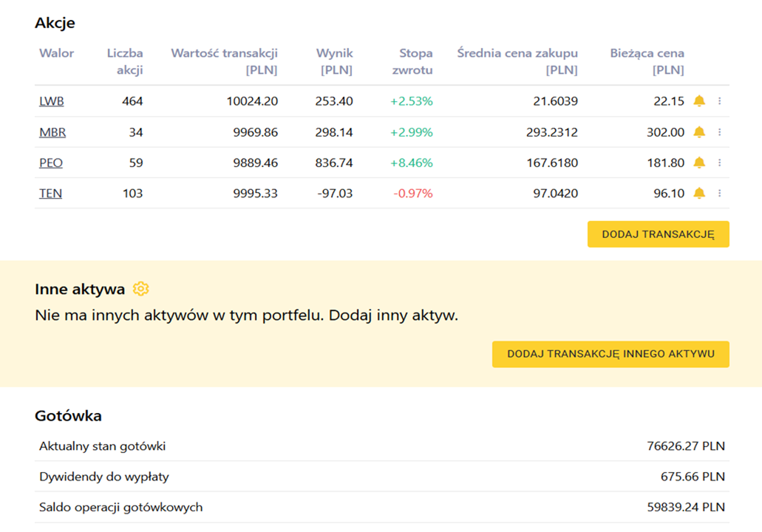Viewport: 762px width, 532px height.
Task: Click the Wartość transakcji column header
Action: (x=224, y=61)
